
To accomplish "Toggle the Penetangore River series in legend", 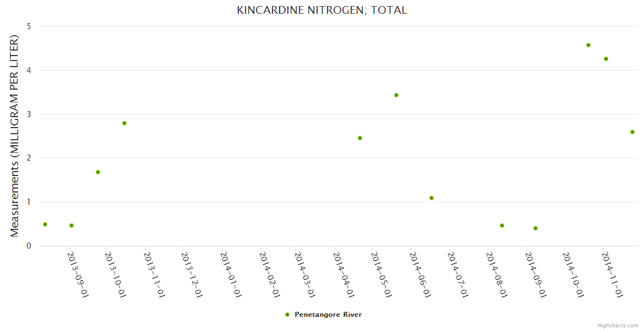I will [x=328, y=315].
